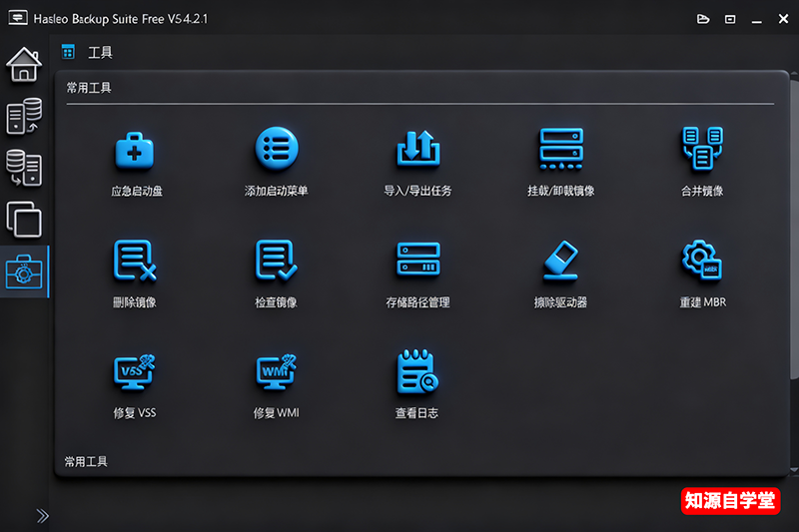The image size is (799, 532).
Task: Select the Tools toolbox sidebar icon
Action: pos(24,271)
